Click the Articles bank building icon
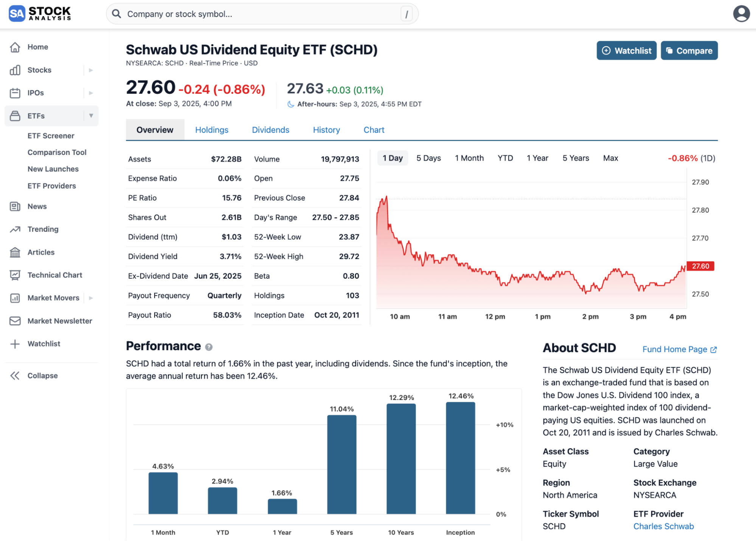The width and height of the screenshot is (756, 541). click(x=15, y=252)
